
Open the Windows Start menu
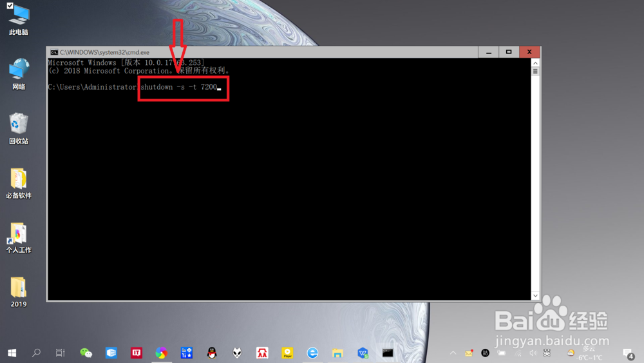[x=12, y=353]
